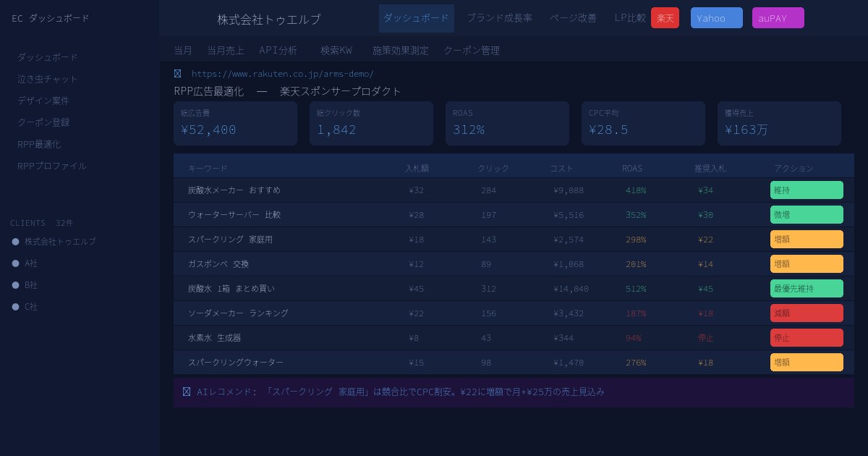Viewport: 868px width, 456px height.
Task: Click 最優先維持 action button
Action: pyautogui.click(x=807, y=289)
